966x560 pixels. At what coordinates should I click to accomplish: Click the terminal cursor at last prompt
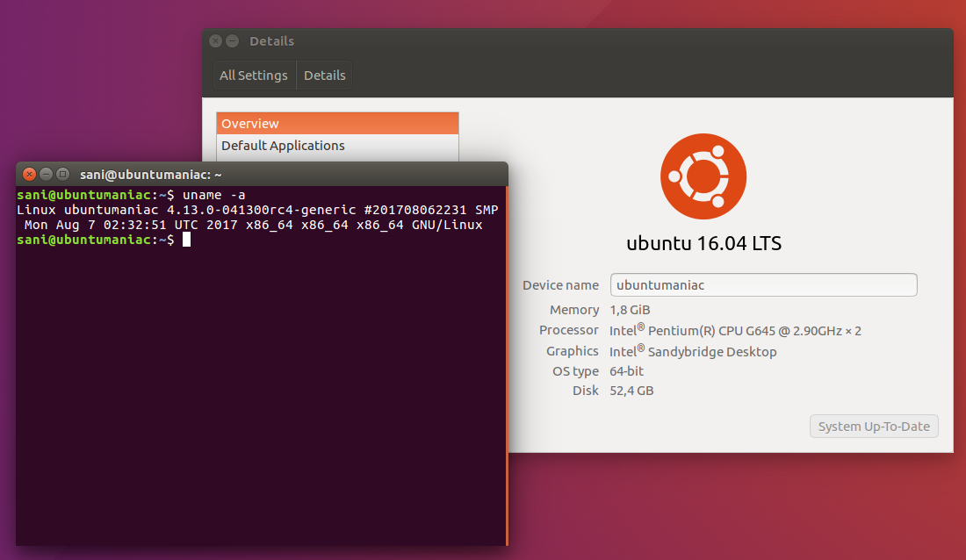tap(187, 240)
